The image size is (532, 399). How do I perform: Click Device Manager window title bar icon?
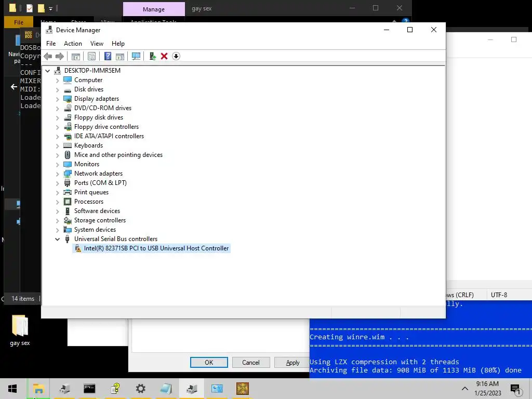click(x=49, y=30)
